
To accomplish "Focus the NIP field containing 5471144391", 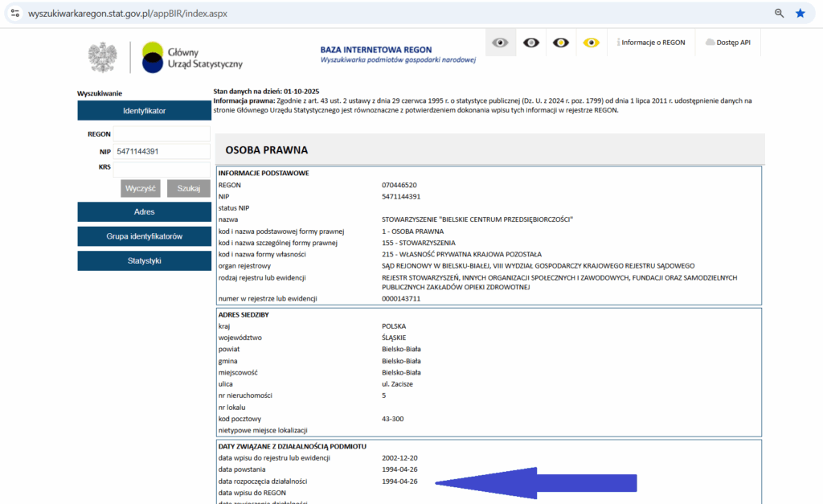I will 162,151.
